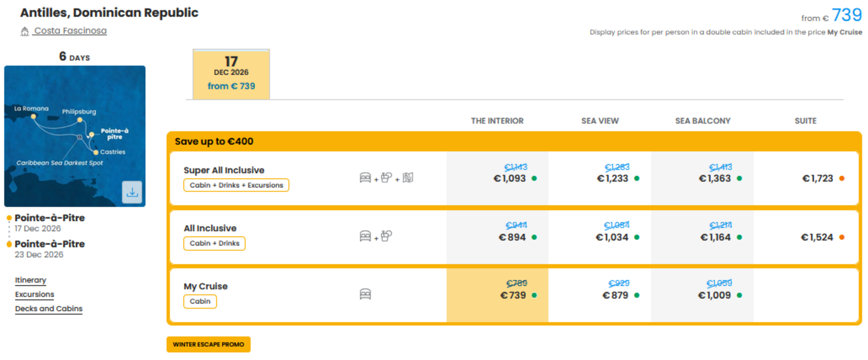Click the Cabin + Drinks + Excursions tag

pos(236,185)
